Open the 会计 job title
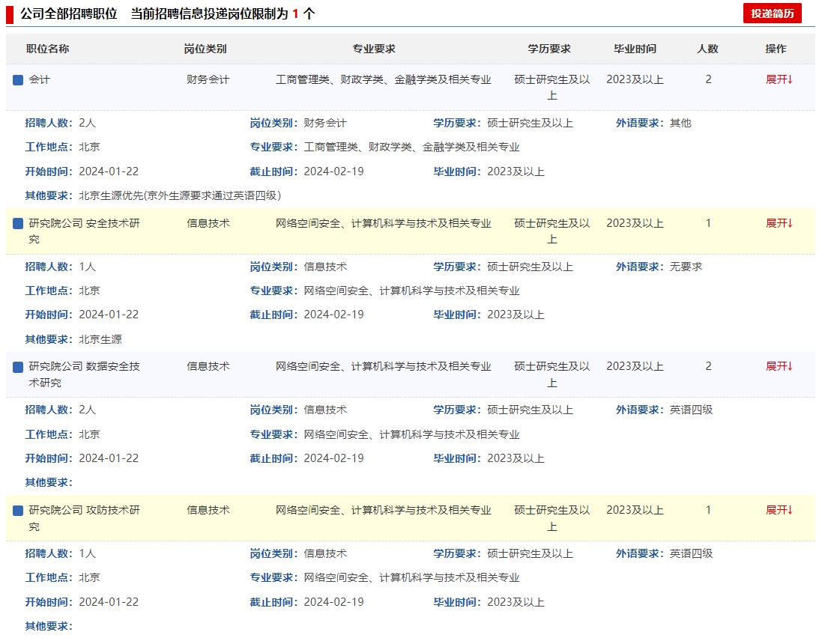The image size is (840, 644). pos(40,79)
